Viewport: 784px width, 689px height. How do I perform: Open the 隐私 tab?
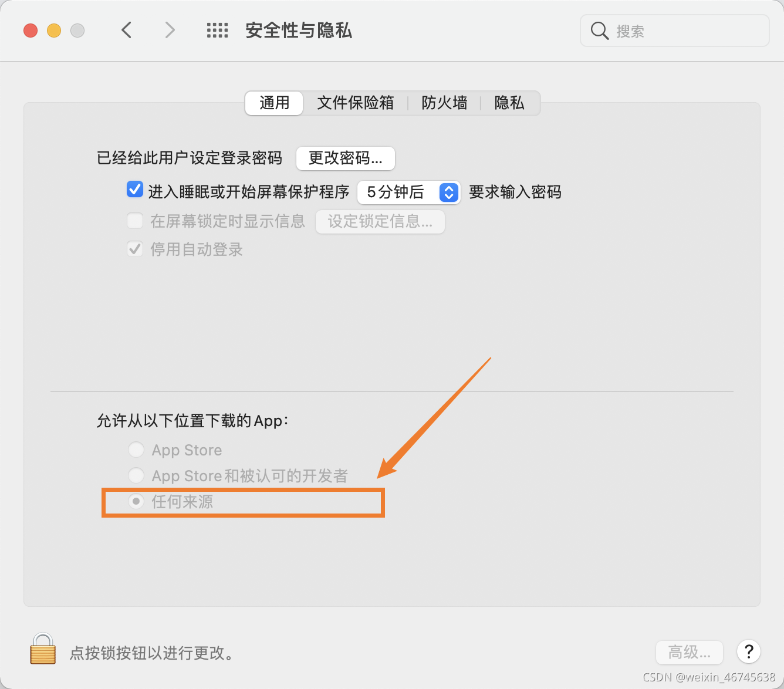tap(509, 103)
